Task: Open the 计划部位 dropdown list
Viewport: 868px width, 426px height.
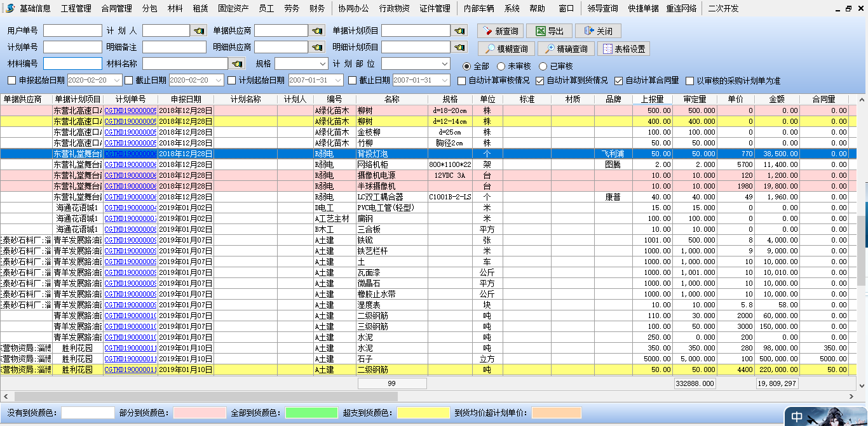Action: [444, 64]
